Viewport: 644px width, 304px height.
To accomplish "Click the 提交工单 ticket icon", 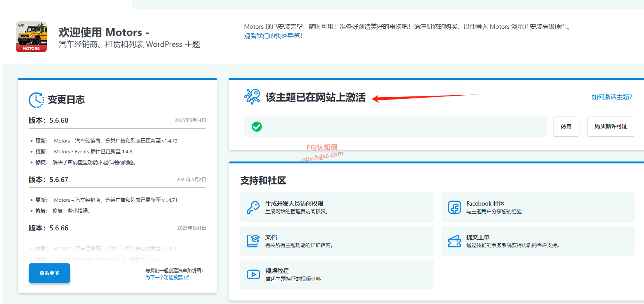I will (x=454, y=241).
